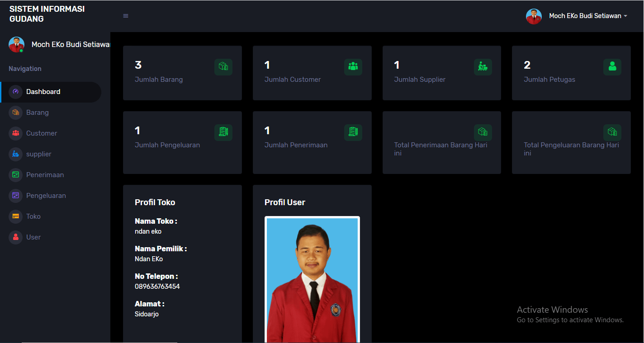This screenshot has width=644, height=343.
Task: Click the Jumlah Supplier label
Action: click(420, 80)
